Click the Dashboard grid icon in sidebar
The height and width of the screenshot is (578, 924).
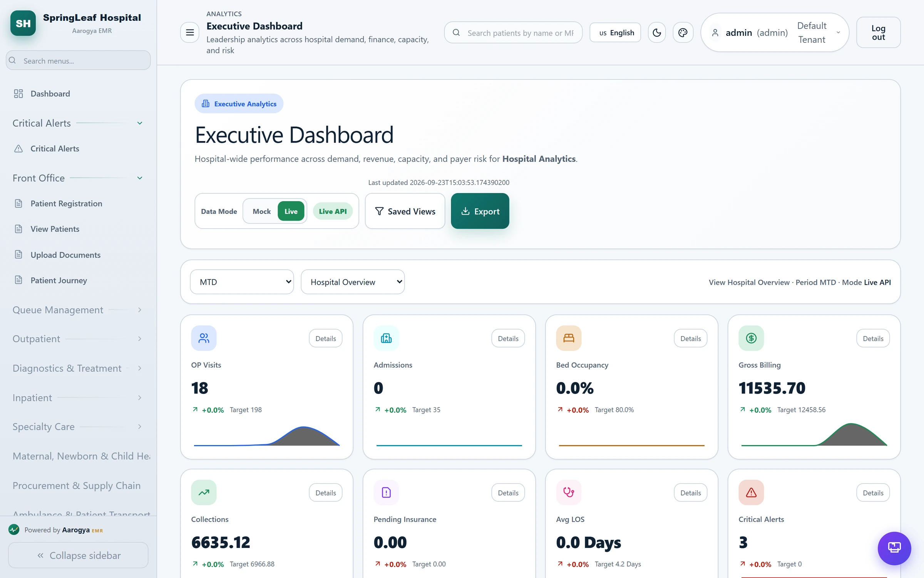(18, 94)
